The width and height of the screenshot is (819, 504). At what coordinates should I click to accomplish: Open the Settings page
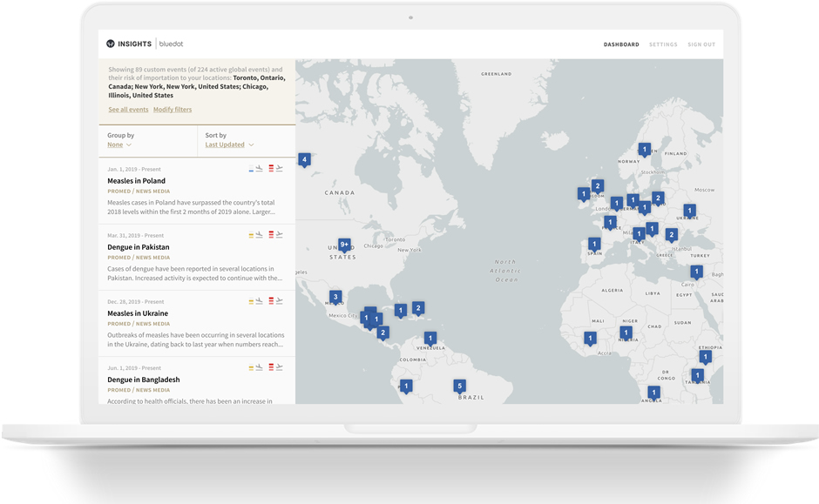(x=663, y=44)
